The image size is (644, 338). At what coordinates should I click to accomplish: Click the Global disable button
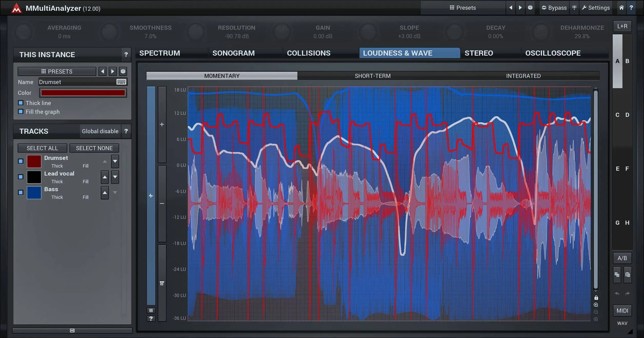coord(100,131)
